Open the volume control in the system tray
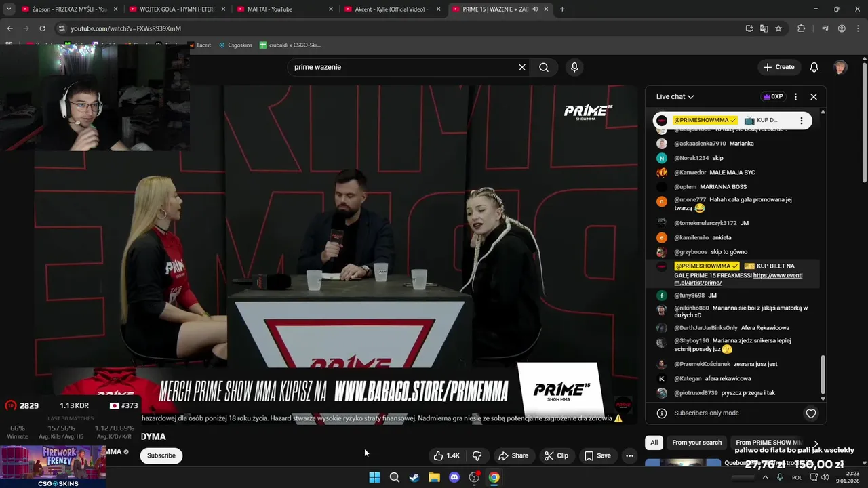868x488 pixels. 825,477
